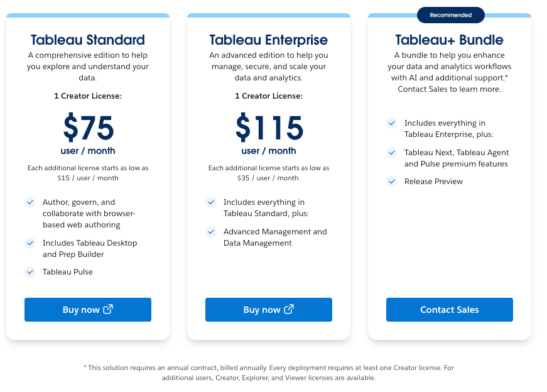Select the Tableau Standard heading
547x392 pixels.
point(88,40)
